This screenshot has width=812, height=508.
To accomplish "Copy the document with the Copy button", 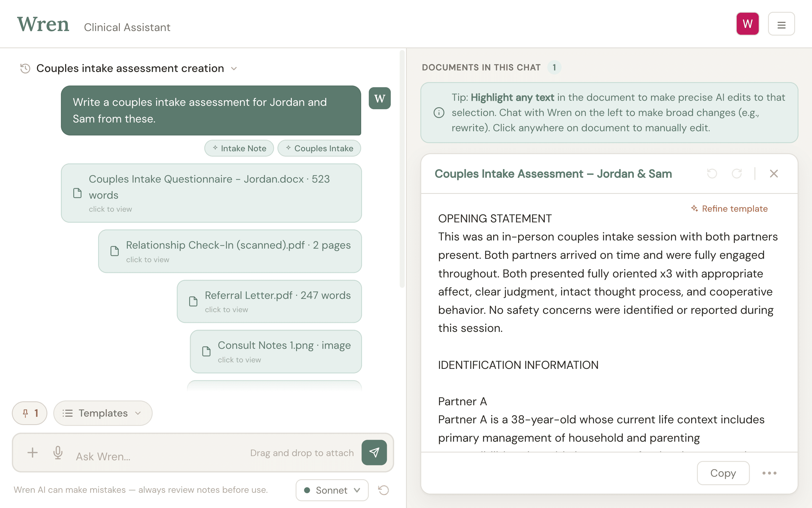I will [x=723, y=473].
